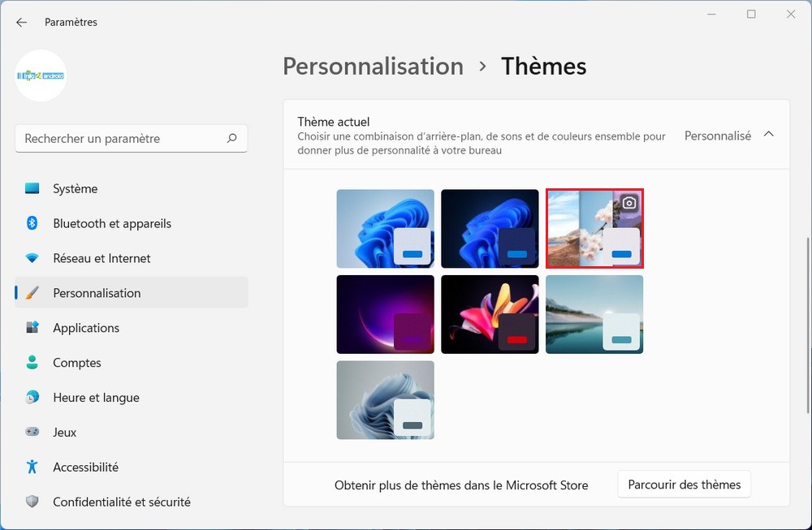Click the camera icon on the current theme
The height and width of the screenshot is (530, 812).
tap(628, 202)
